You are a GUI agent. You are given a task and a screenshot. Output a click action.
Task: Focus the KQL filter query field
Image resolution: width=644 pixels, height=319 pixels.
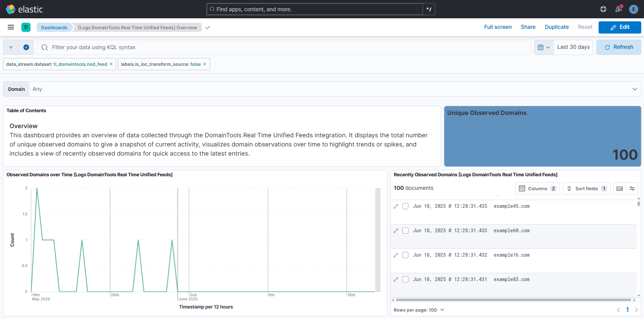click(284, 47)
